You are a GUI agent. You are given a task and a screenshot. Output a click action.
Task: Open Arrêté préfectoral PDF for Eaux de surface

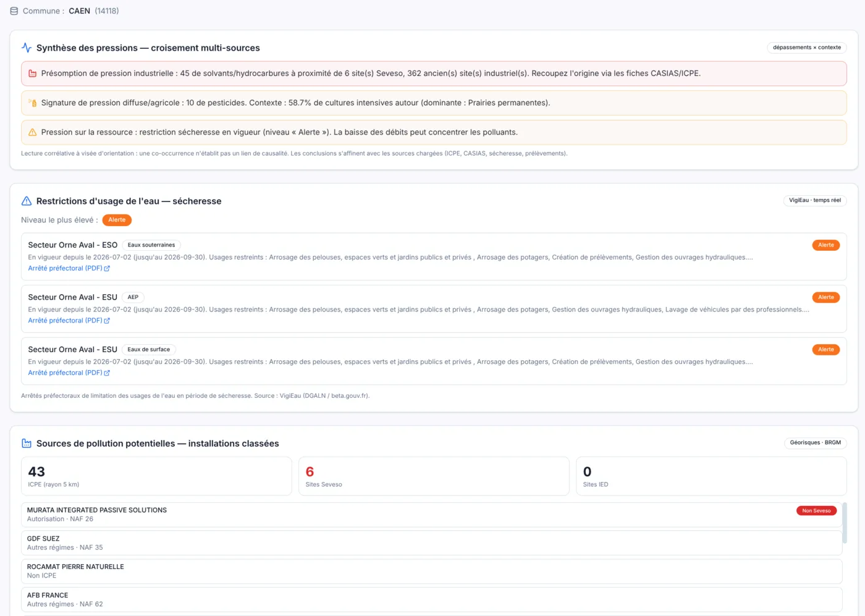click(x=69, y=373)
